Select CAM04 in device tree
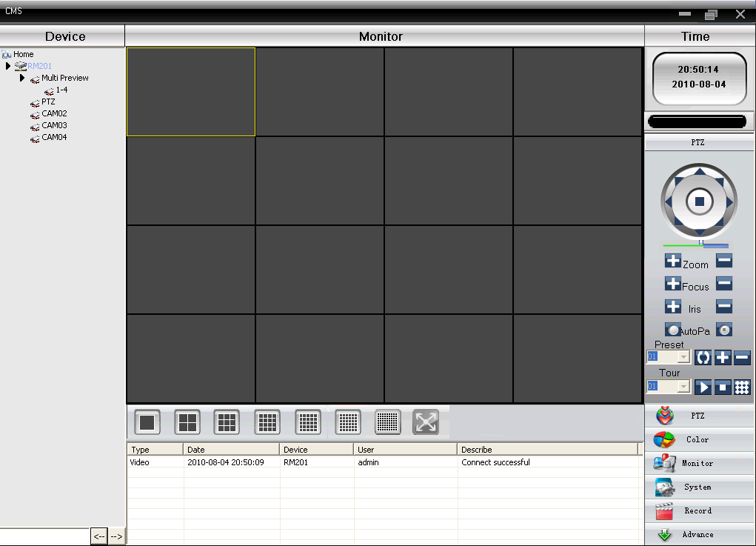Image resolution: width=756 pixels, height=546 pixels. coord(54,137)
